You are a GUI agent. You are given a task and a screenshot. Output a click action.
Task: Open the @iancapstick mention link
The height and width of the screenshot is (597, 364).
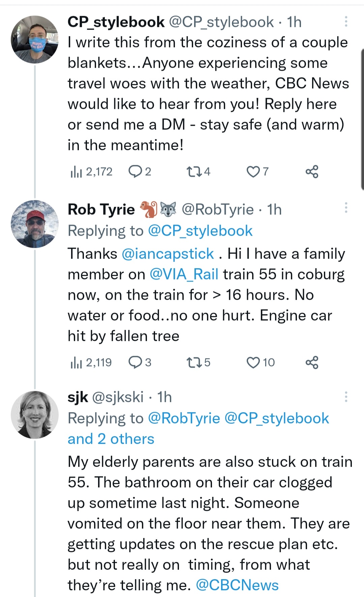[x=168, y=254]
